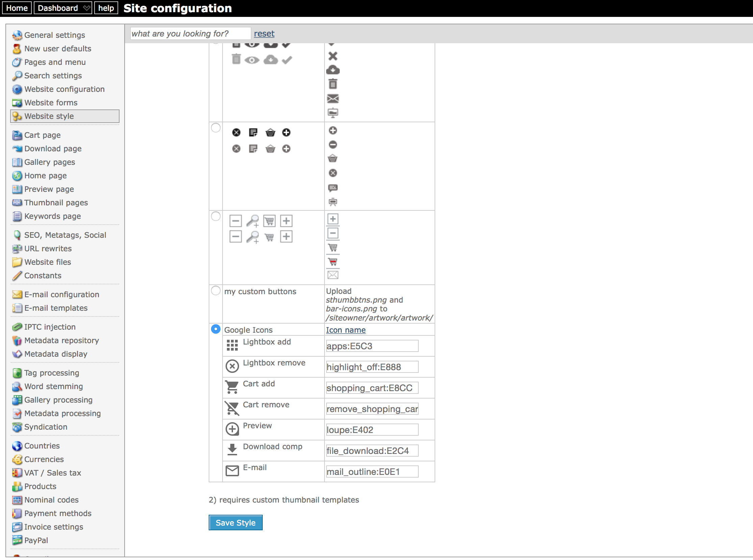753x560 pixels.
Task: Click the Save Style button
Action: click(x=236, y=523)
